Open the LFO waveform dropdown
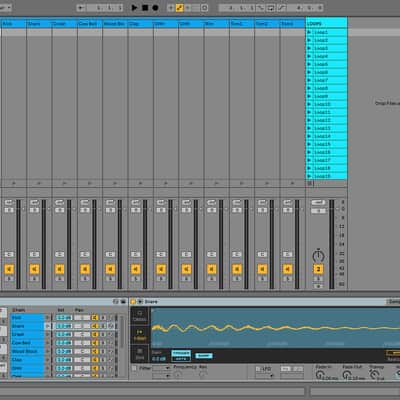Screen dimensions: 400x400 265,376
